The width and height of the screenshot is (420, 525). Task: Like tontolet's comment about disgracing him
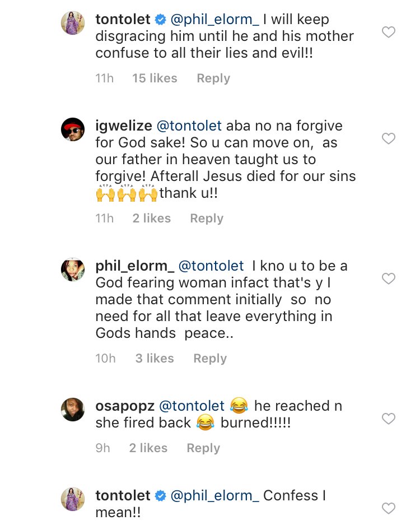point(388,32)
